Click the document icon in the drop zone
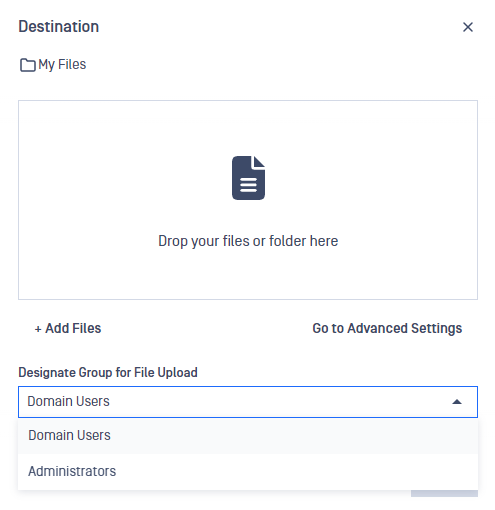This screenshot has height=510, width=495. [248, 178]
